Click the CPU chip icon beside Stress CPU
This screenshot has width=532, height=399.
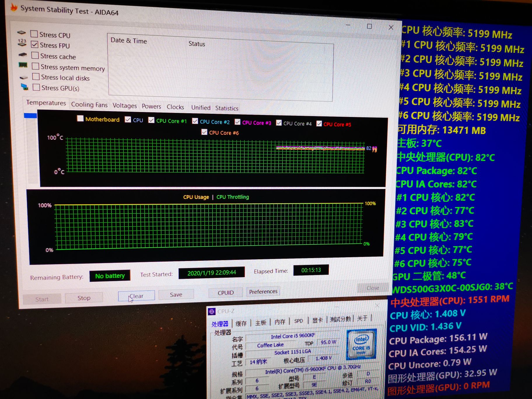[x=22, y=33]
